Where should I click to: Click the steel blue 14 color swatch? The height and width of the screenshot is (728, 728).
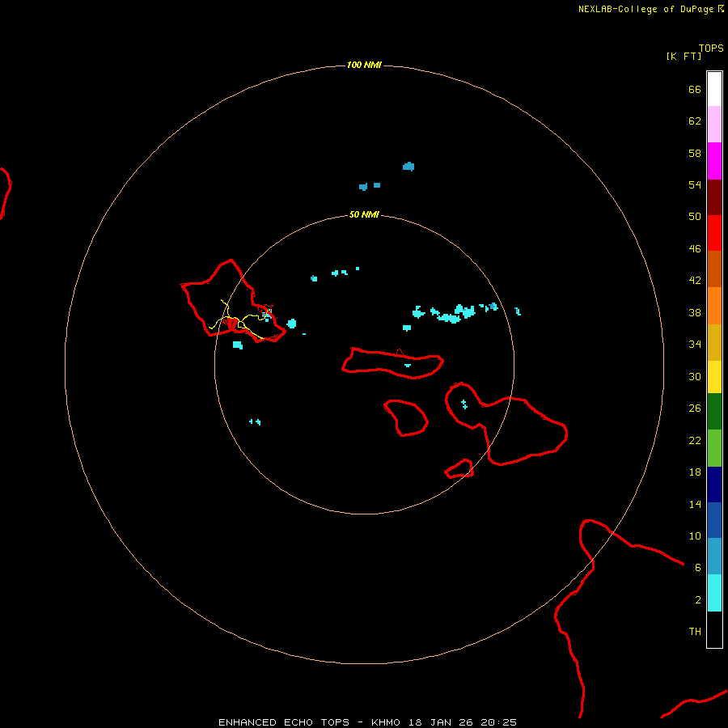[x=714, y=556]
